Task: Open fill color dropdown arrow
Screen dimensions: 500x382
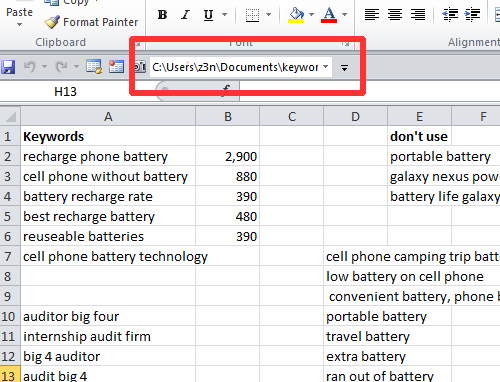Action: 311,15
